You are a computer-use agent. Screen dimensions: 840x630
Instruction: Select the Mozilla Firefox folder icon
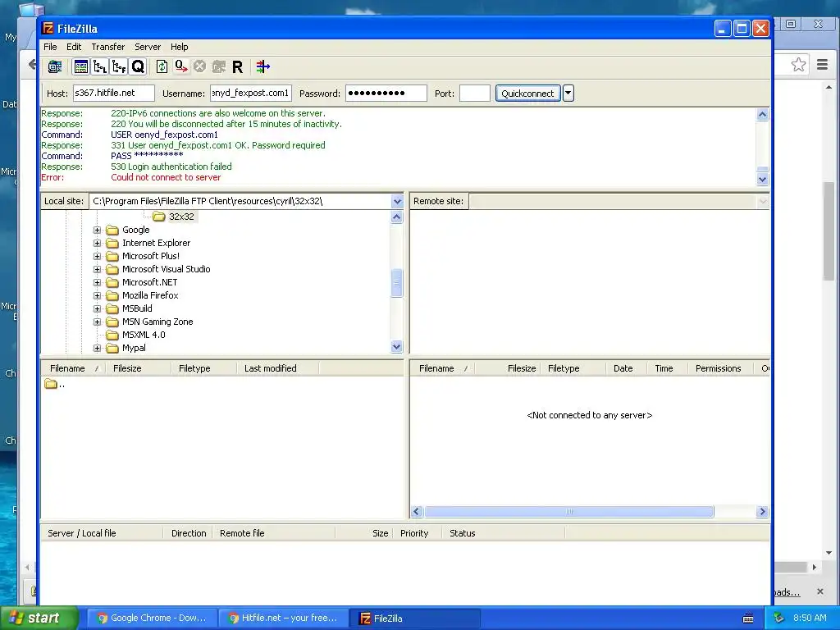pyautogui.click(x=112, y=295)
